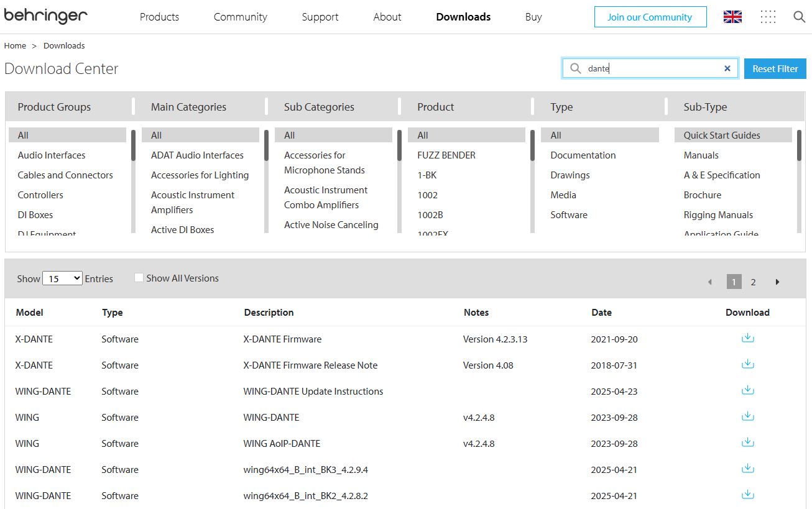The image size is (812, 509).
Task: Open the Support menu
Action: coord(320,17)
